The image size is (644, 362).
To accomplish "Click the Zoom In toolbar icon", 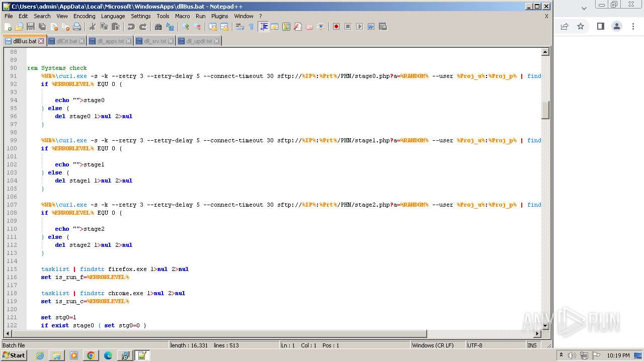I will point(186,27).
